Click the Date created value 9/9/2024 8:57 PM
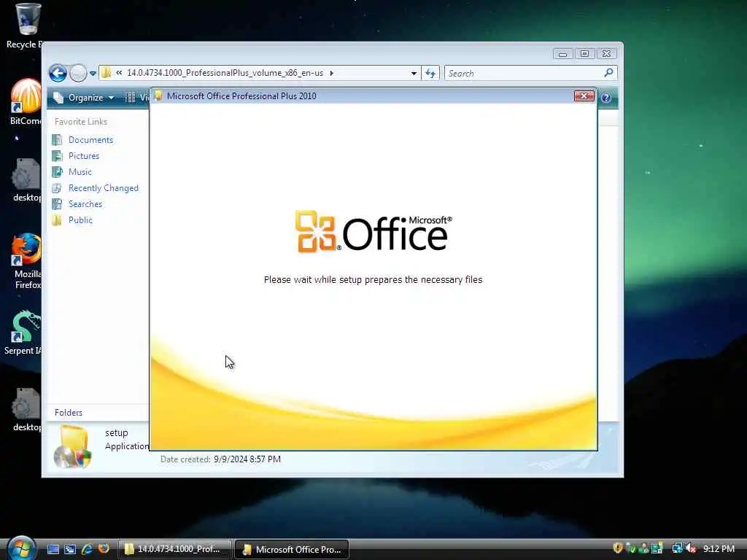The image size is (747, 560). 247,459
